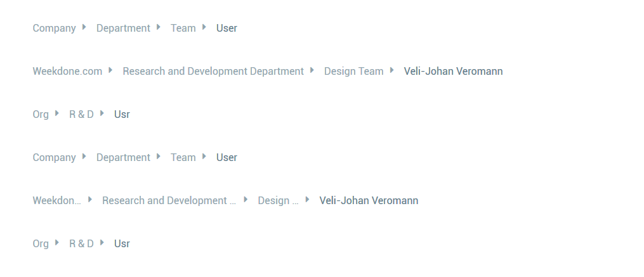This screenshot has width=644, height=277.
Task: Click the arrow following Design Team
Action: pos(391,70)
